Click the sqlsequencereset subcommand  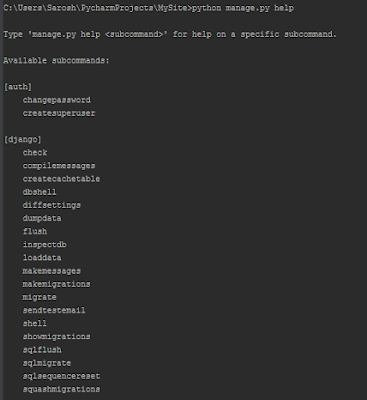point(61,376)
